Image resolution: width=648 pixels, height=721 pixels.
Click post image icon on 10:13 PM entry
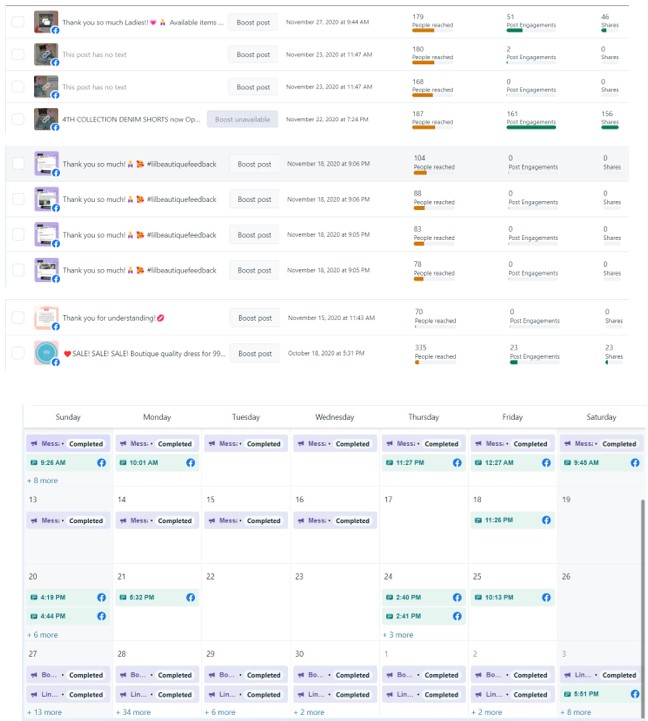[x=478, y=597]
